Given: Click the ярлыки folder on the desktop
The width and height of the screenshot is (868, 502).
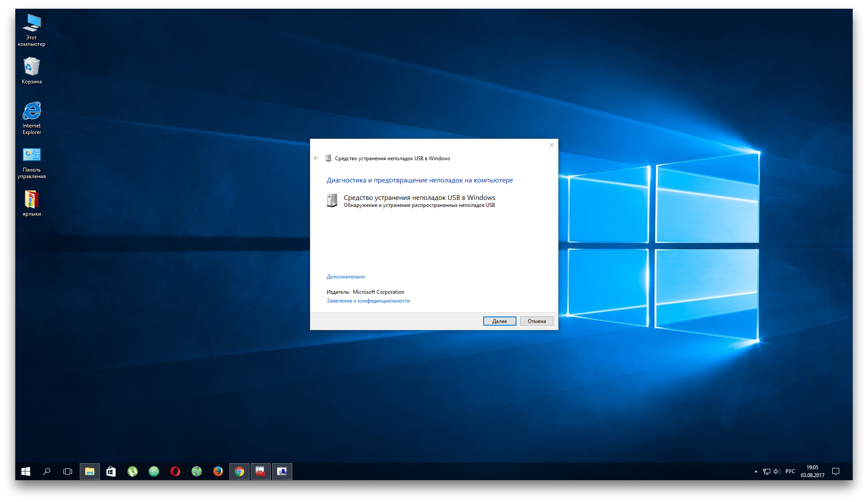Looking at the screenshot, I should [x=32, y=203].
